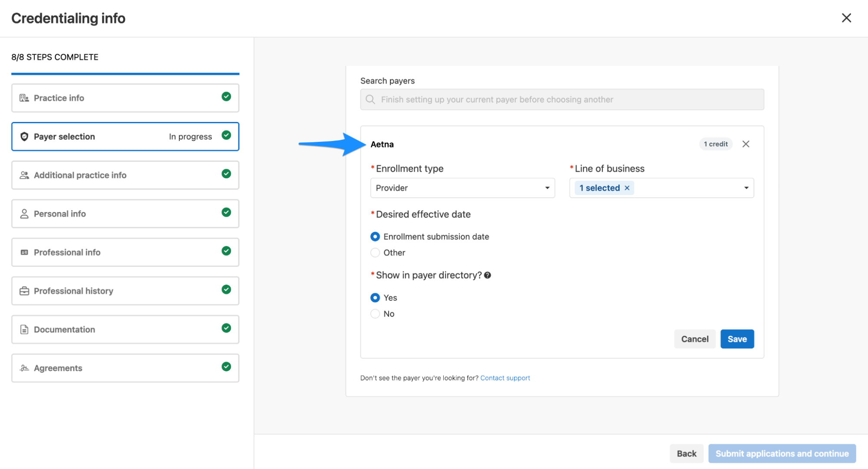This screenshot has width=868, height=469.
Task: Choose Yes for show in payer directory
Action: point(375,298)
